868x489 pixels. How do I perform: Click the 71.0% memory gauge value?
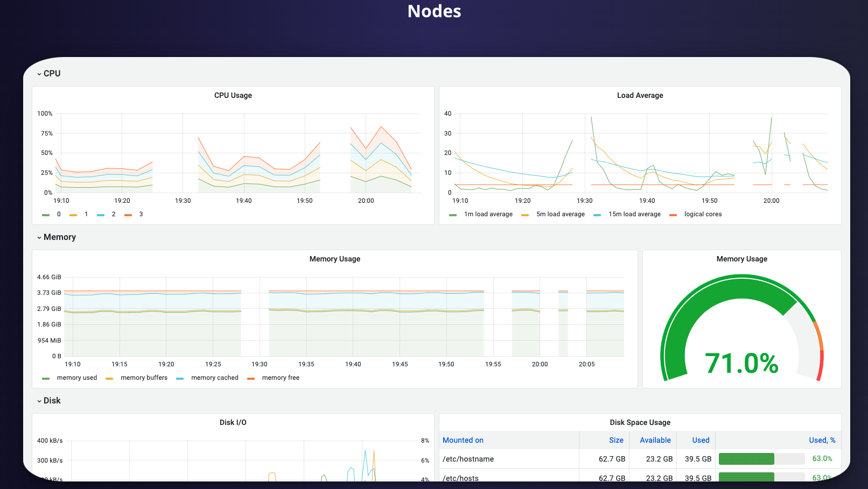[741, 363]
